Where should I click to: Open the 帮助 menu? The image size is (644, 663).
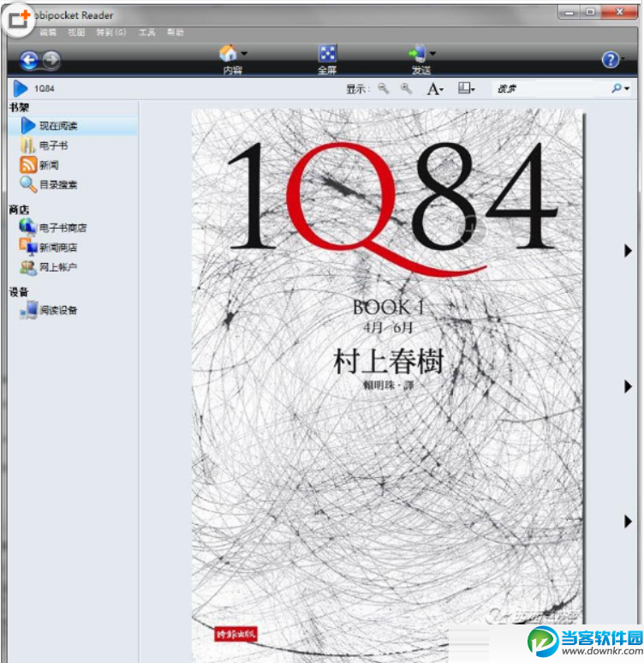[175, 33]
